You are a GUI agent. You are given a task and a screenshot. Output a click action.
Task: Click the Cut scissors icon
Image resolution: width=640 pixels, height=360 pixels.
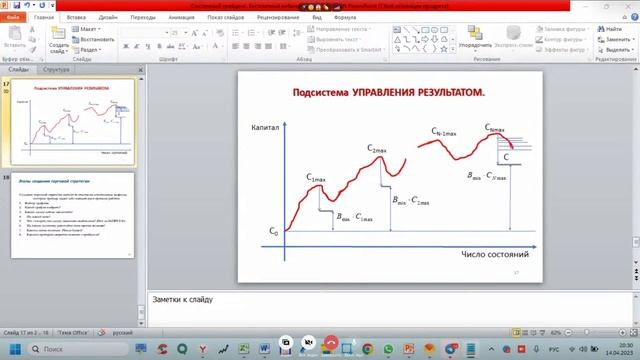(32, 29)
